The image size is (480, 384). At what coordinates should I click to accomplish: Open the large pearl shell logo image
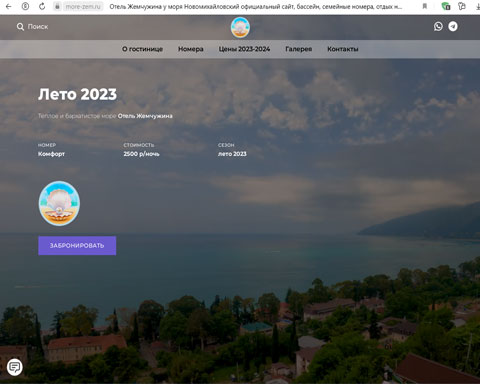click(x=59, y=203)
